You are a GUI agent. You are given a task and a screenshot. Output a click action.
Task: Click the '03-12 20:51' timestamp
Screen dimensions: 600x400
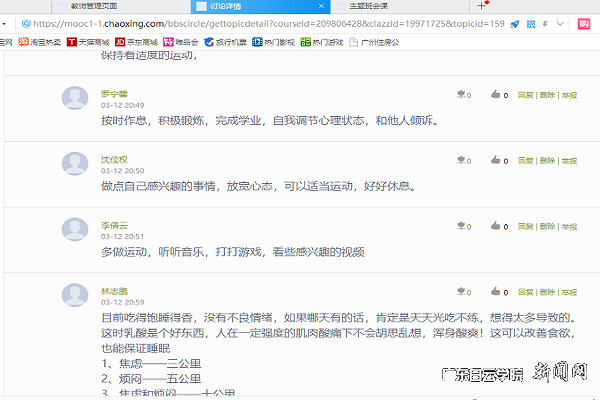coord(122,237)
